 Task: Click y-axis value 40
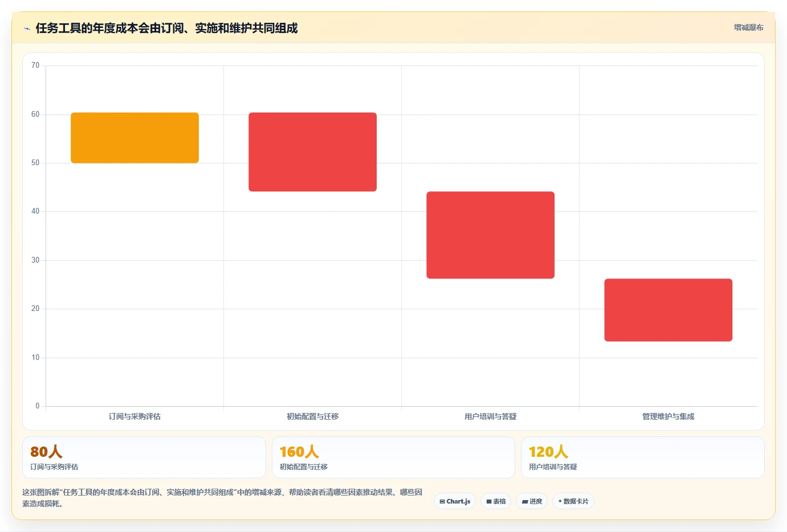coord(35,211)
